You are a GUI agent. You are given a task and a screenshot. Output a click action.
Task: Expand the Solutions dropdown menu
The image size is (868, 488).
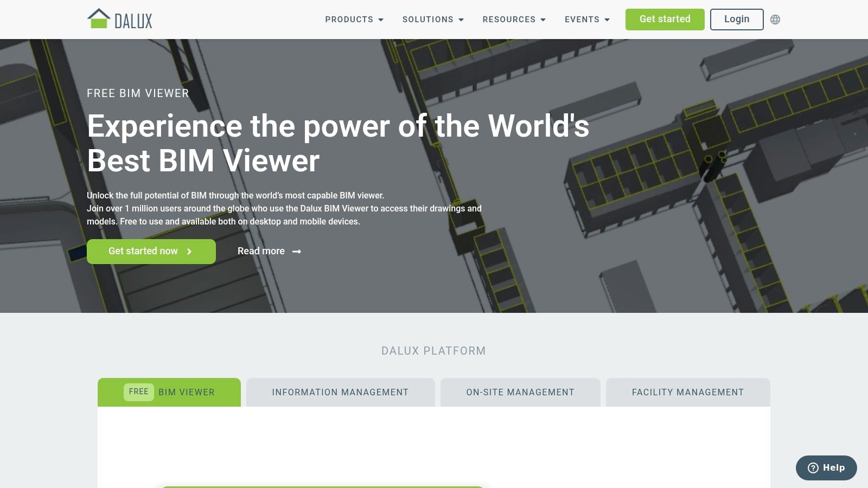click(x=433, y=20)
